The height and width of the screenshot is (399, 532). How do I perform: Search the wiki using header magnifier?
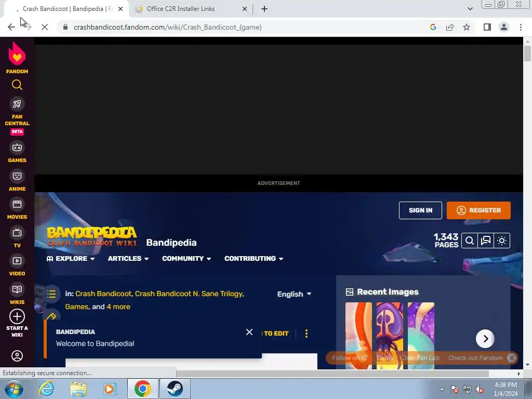[470, 241]
